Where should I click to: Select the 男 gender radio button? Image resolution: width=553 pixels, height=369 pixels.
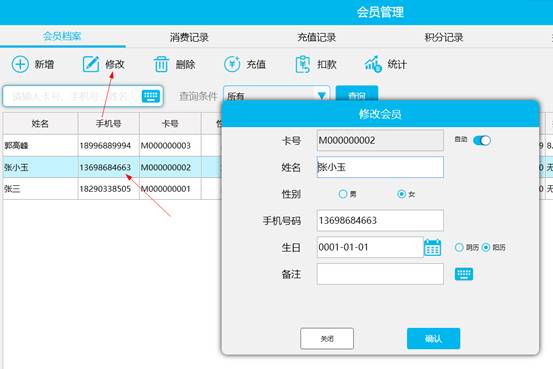342,194
